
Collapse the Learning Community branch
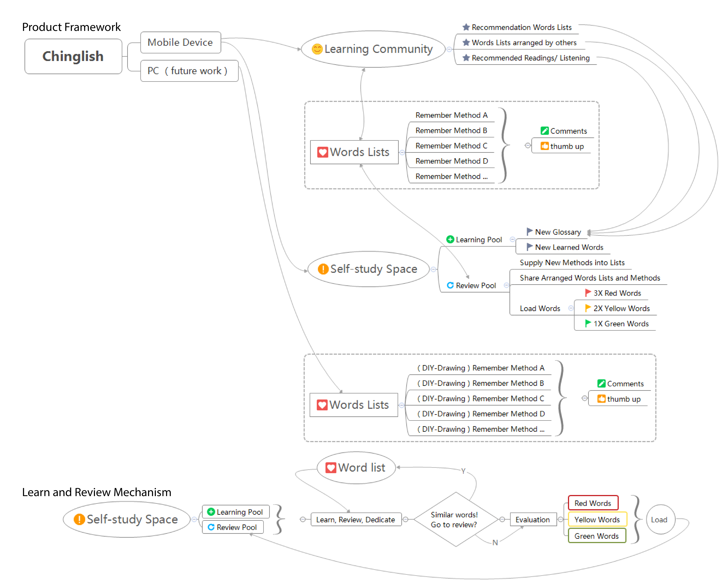coord(449,49)
